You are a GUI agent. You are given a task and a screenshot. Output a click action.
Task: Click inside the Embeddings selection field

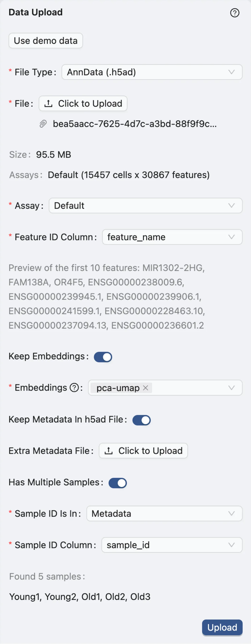tap(190, 388)
